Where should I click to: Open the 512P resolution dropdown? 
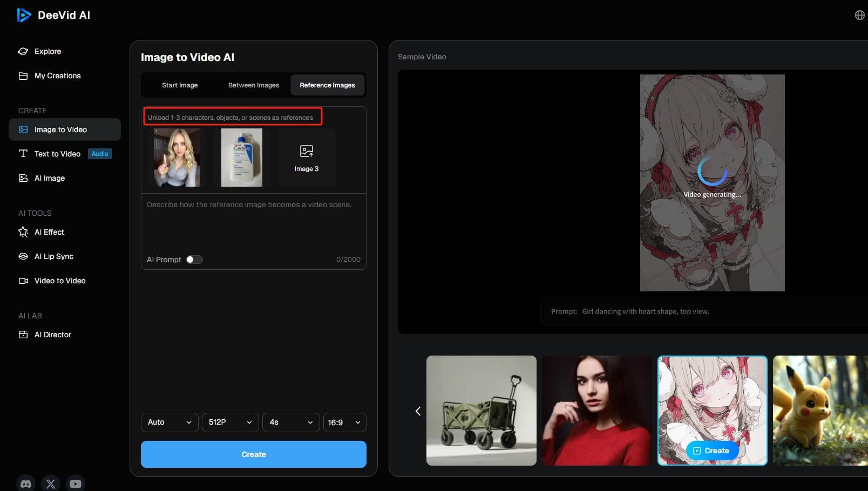tap(230, 422)
